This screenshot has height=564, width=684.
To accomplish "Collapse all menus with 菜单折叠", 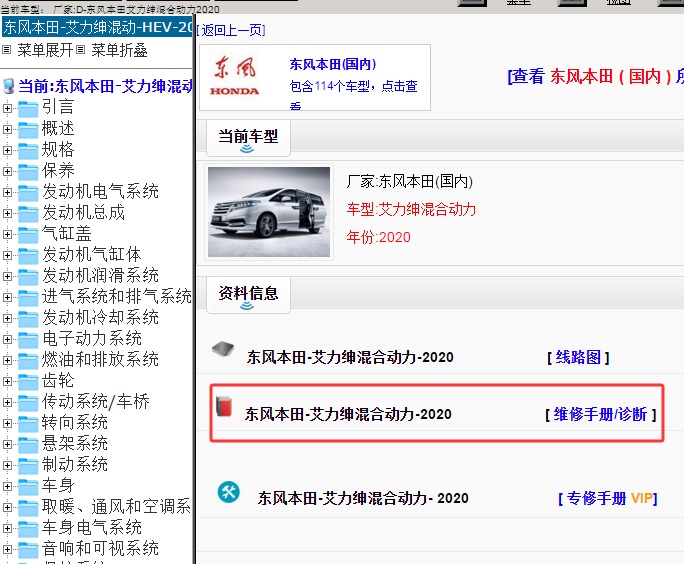I will 119,50.
